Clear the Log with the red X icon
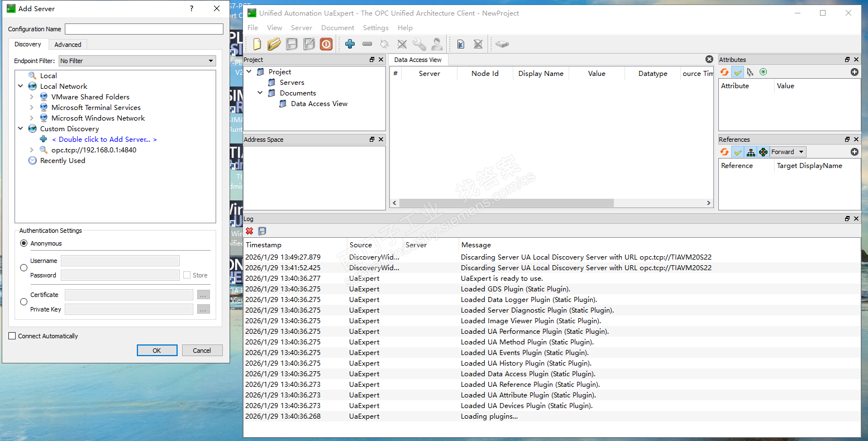 coord(250,231)
